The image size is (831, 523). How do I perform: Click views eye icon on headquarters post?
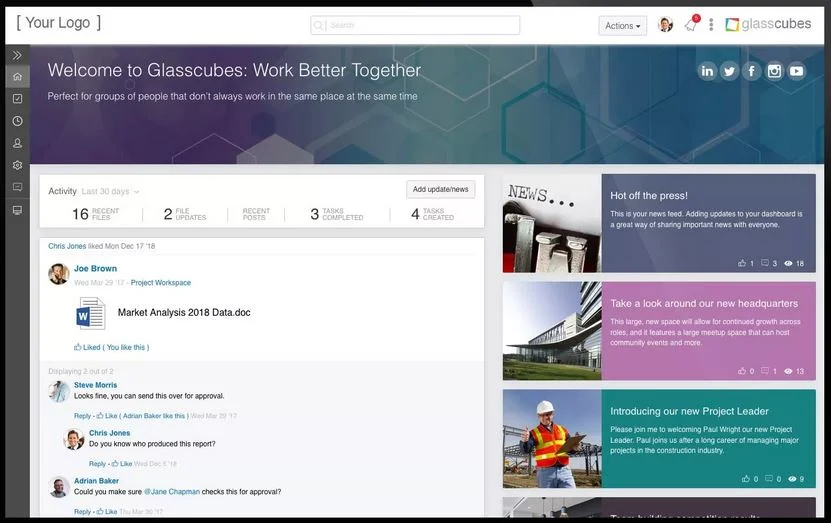pyautogui.click(x=788, y=371)
